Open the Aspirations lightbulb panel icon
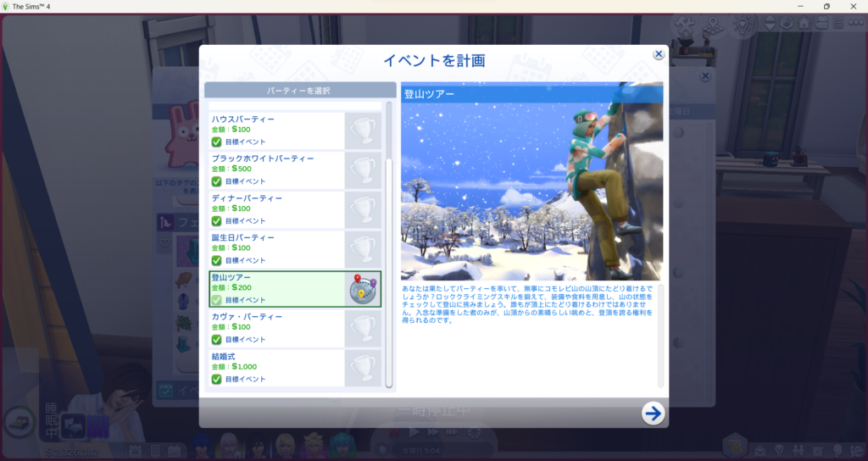The image size is (868, 461). click(x=779, y=451)
